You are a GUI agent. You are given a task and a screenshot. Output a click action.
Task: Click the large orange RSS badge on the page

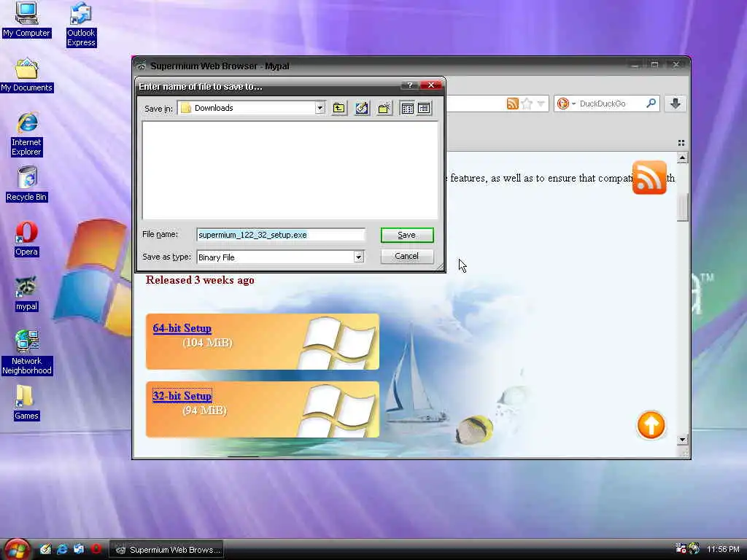click(649, 177)
